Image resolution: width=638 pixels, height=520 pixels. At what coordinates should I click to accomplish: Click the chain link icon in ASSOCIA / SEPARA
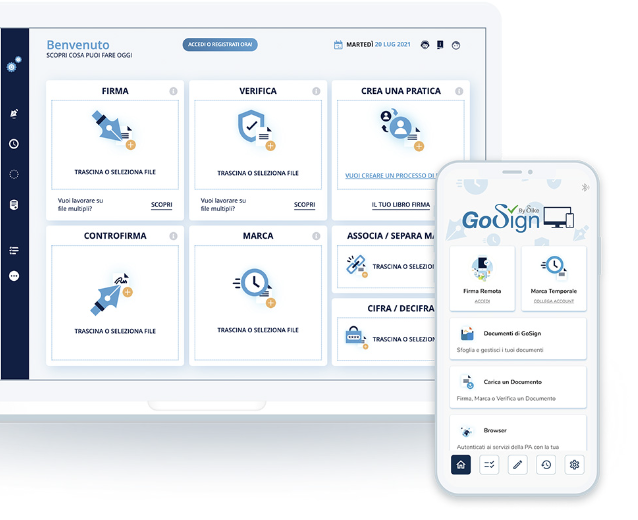tap(356, 266)
